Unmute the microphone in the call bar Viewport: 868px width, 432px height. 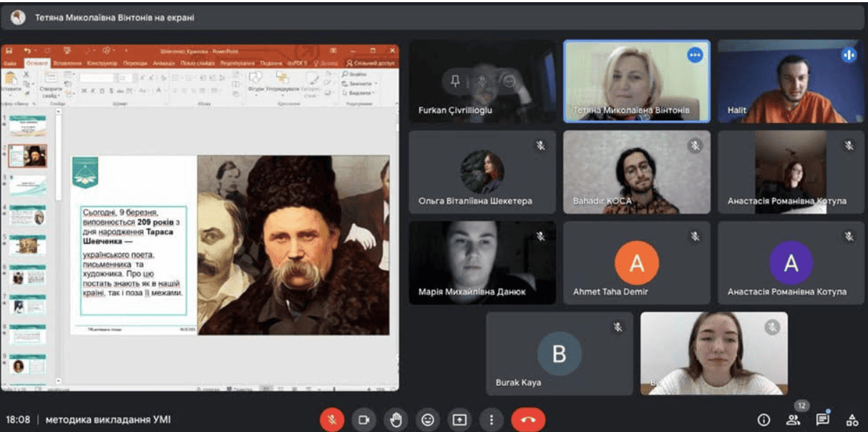331,420
